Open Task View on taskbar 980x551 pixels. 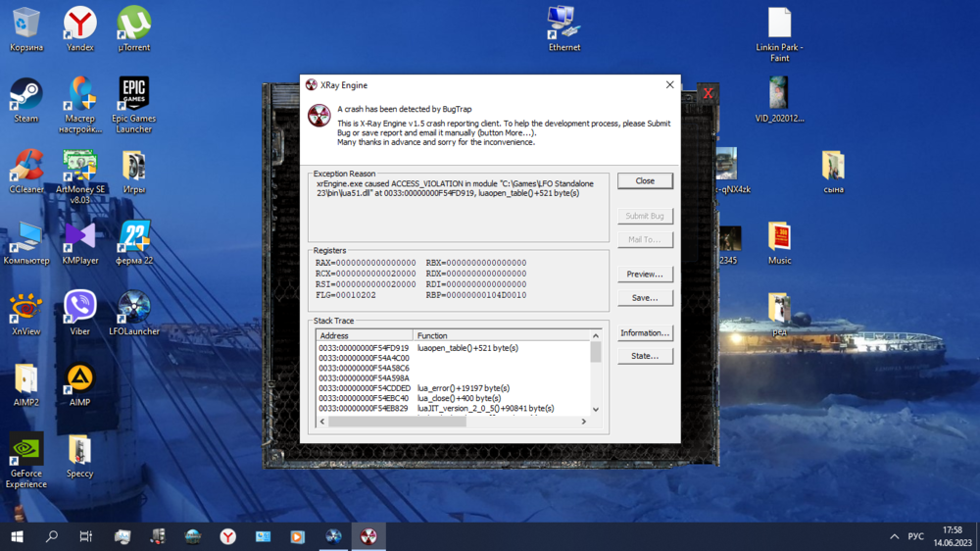coord(85,536)
